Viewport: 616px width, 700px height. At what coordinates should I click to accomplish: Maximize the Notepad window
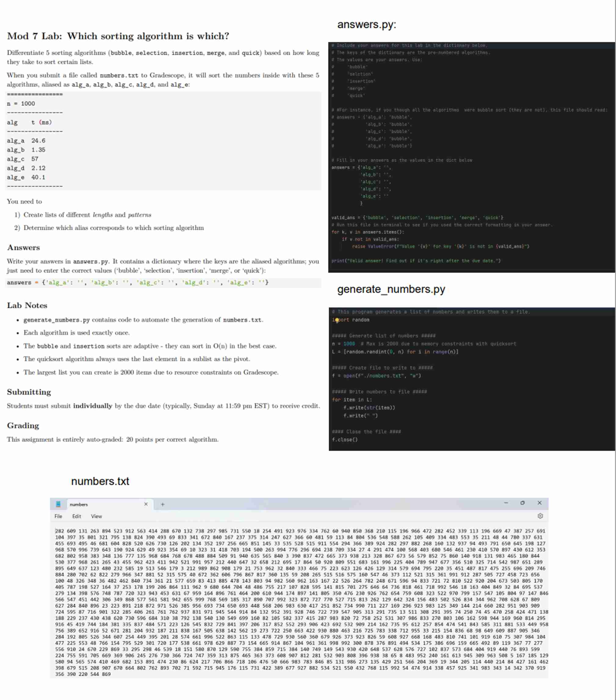tap(523, 503)
